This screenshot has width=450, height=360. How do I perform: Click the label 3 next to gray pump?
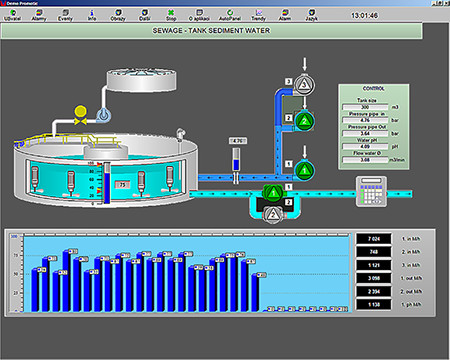289,81
